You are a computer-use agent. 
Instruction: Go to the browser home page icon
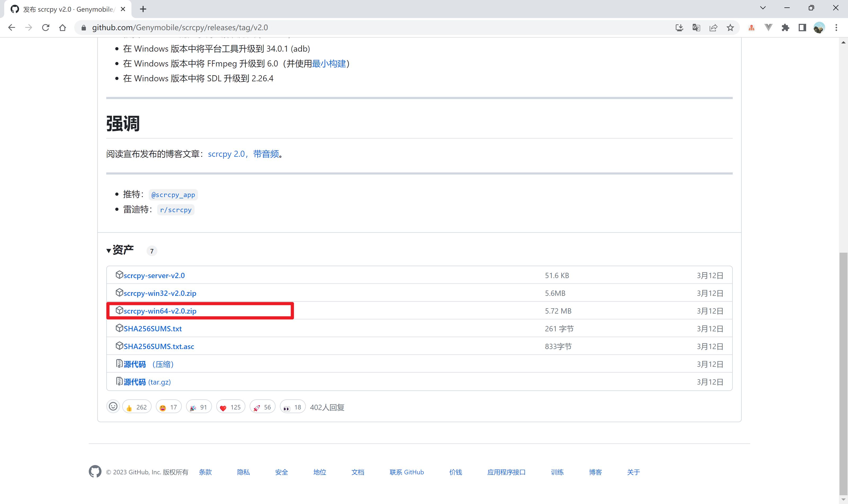63,28
